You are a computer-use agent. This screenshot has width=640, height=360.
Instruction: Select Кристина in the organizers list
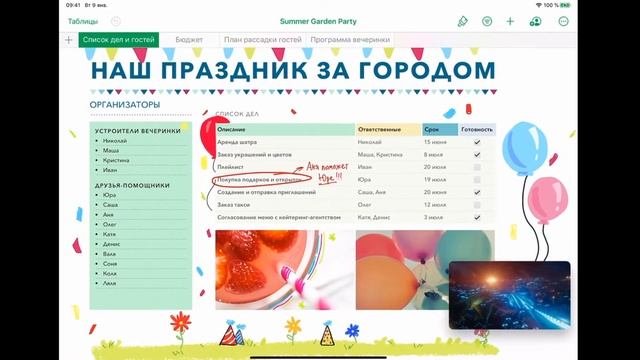tap(116, 160)
